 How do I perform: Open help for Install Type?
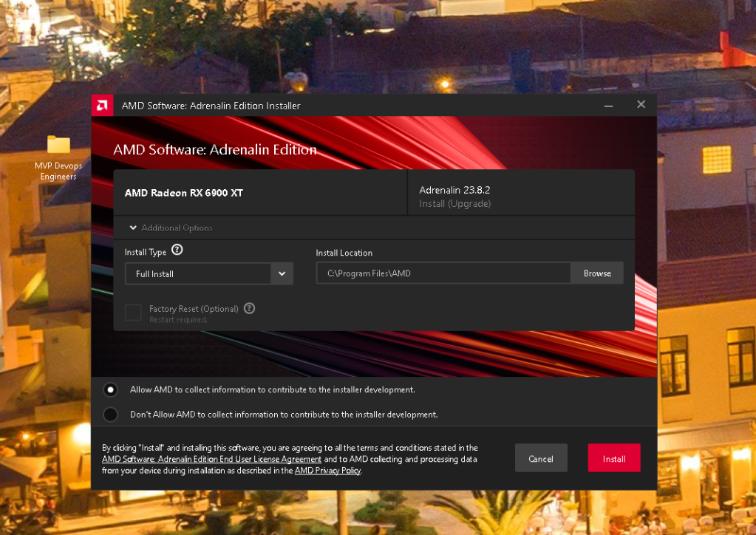click(177, 250)
